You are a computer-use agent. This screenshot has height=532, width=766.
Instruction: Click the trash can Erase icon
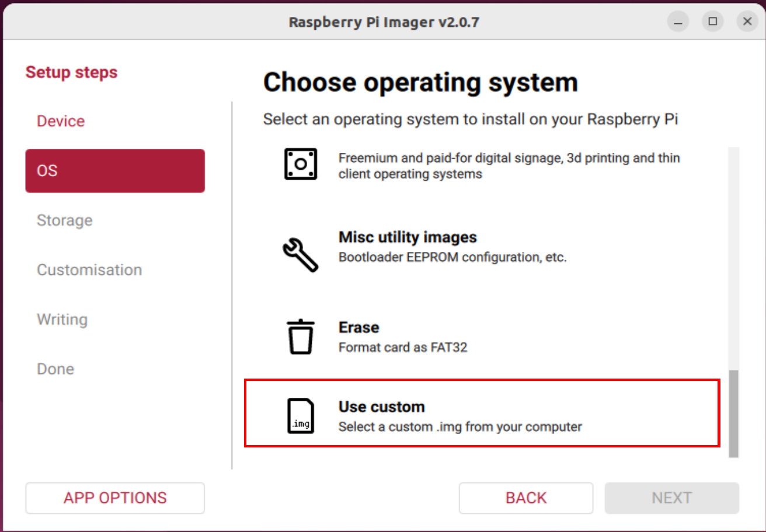(301, 337)
